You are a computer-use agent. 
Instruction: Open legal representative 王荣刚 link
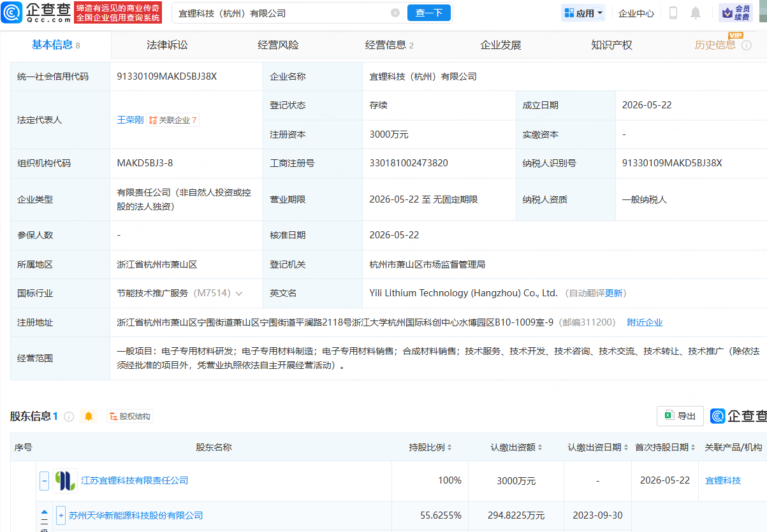pos(130,120)
